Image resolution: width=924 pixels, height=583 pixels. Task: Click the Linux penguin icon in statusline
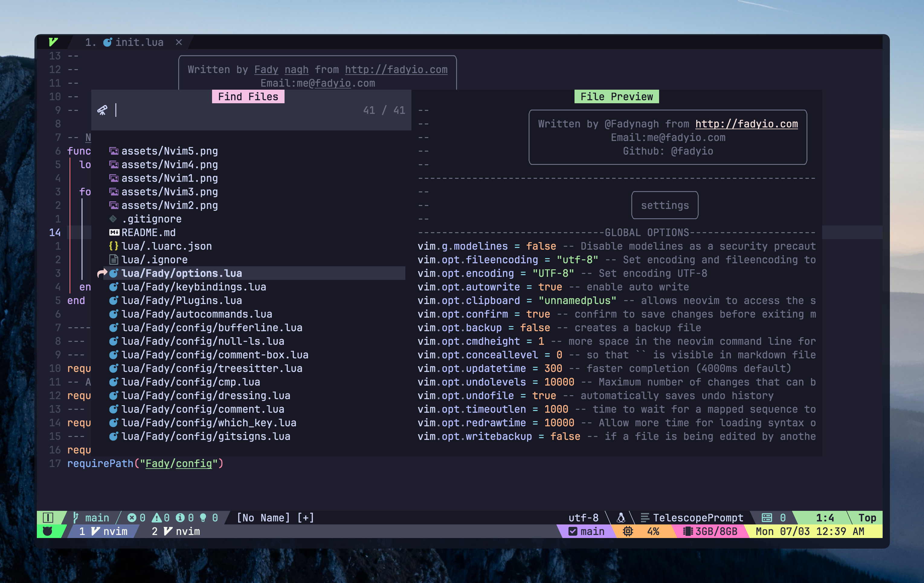tap(620, 518)
